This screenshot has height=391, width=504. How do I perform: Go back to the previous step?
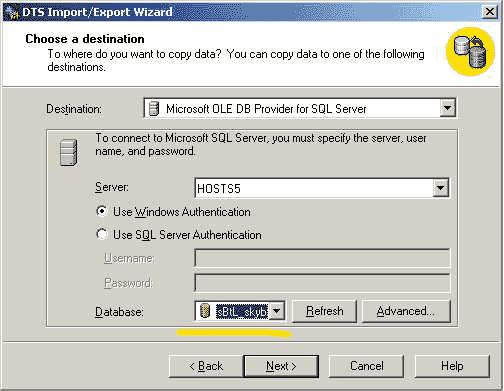(x=206, y=366)
